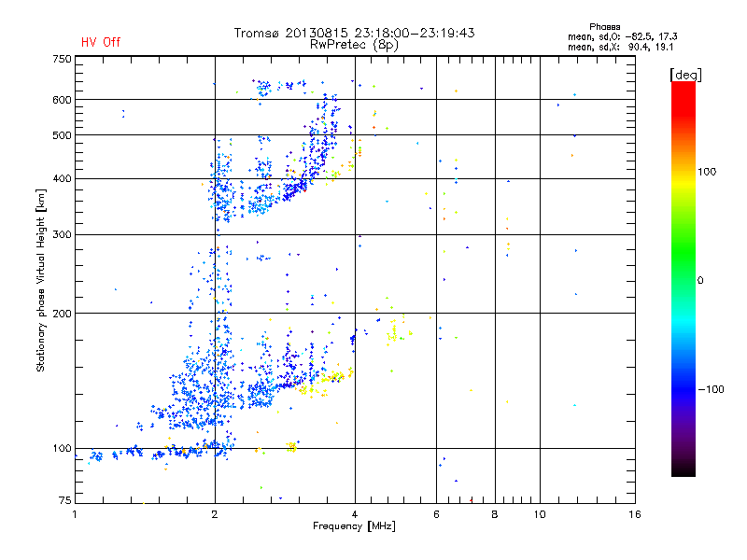Select the "mean, sd,O: -82.5, 17.3" line
The height and width of the screenshot is (560, 747).
click(x=622, y=36)
